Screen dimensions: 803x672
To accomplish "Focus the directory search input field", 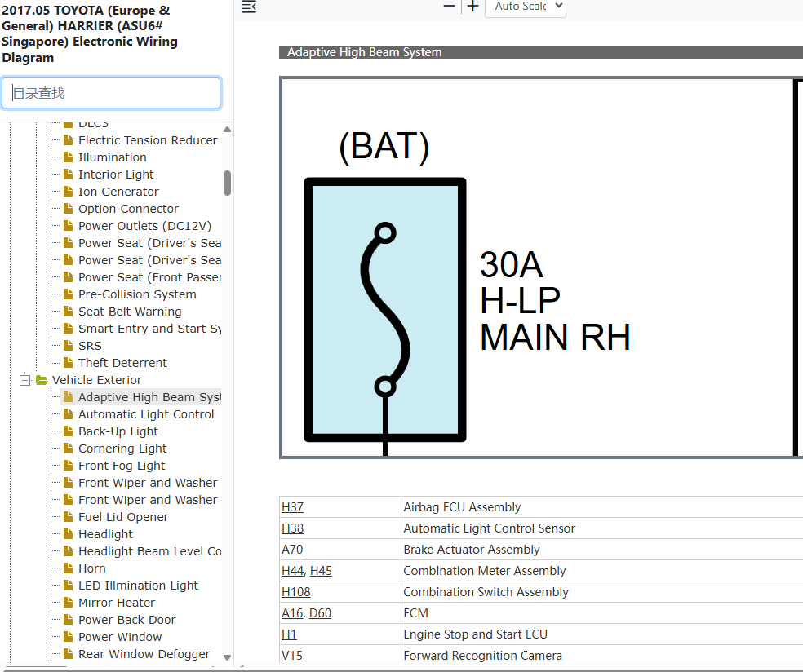I will (x=111, y=93).
